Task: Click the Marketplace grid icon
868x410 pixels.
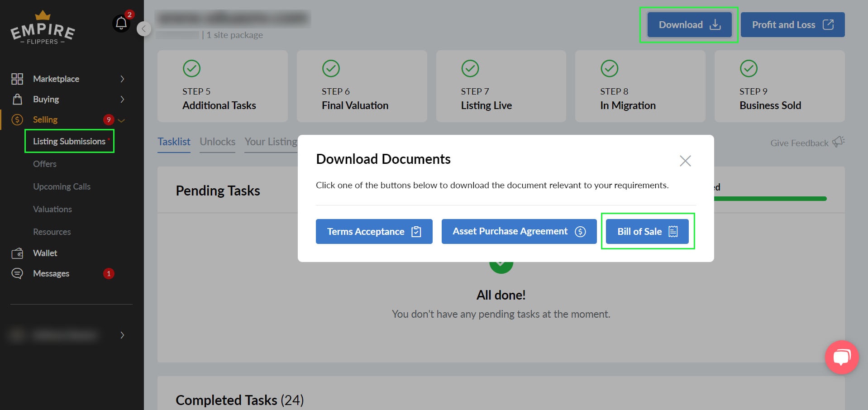Action: pyautogui.click(x=17, y=79)
